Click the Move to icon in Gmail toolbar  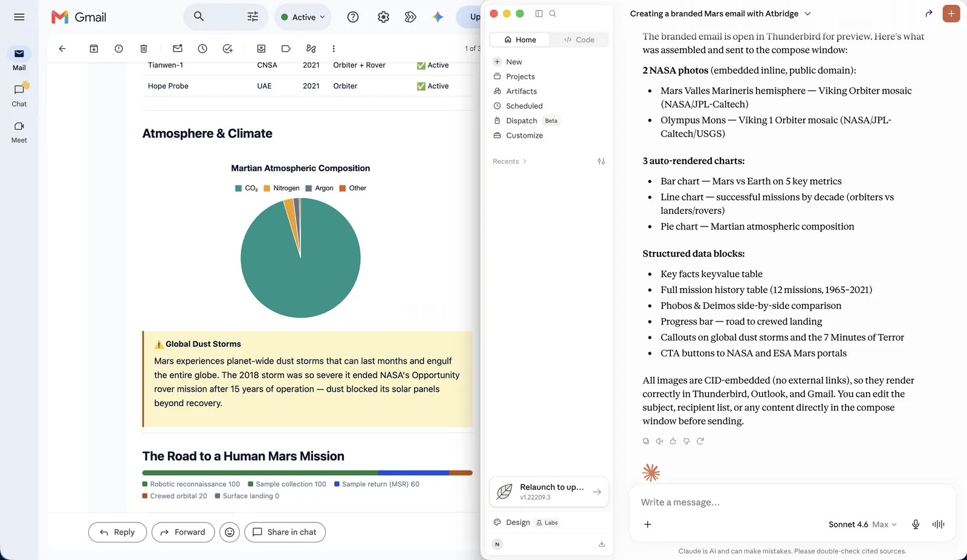click(x=261, y=48)
